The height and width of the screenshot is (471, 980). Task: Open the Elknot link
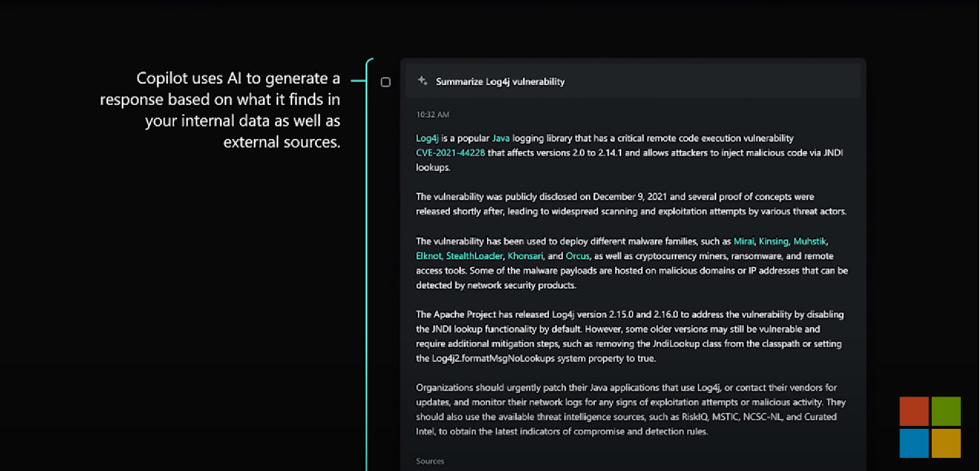pos(428,255)
